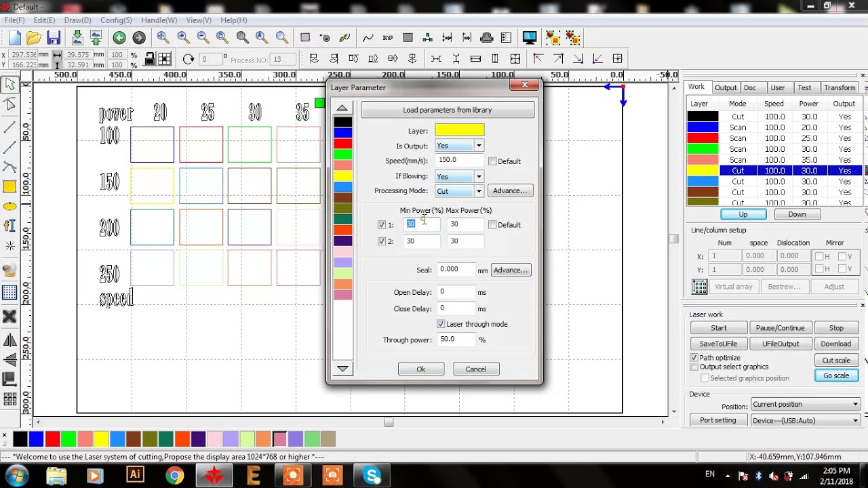Image resolution: width=868 pixels, height=488 pixels.
Task: Select blue swatch in dialog layer list
Action: pyautogui.click(x=343, y=133)
